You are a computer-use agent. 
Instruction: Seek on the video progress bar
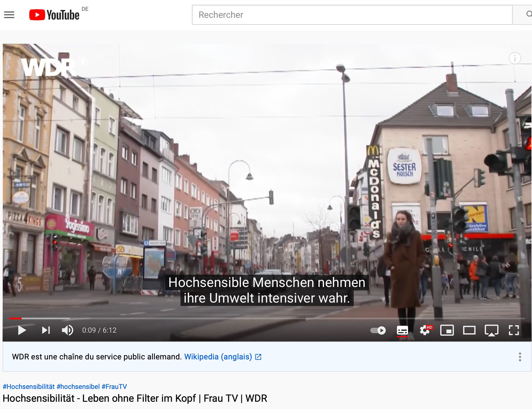coord(267,318)
